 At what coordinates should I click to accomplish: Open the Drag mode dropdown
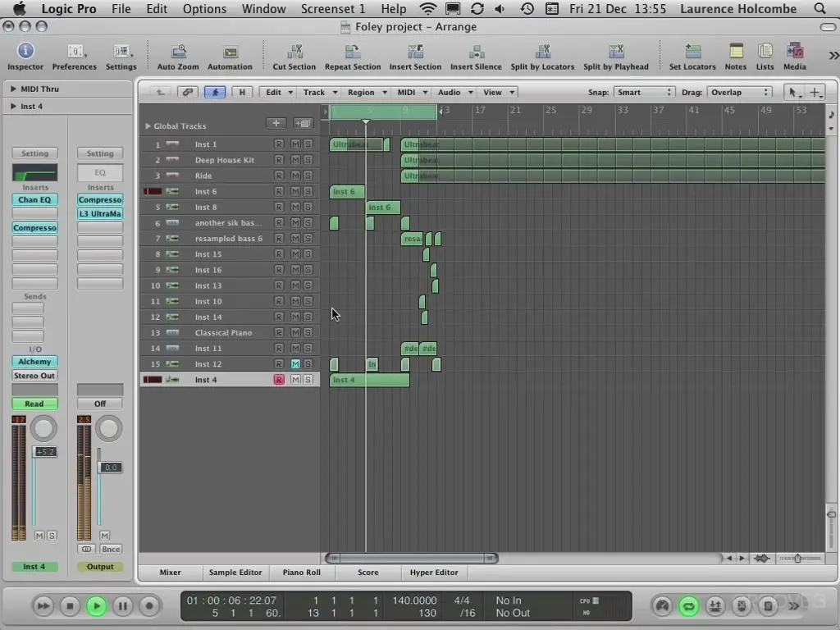click(740, 92)
